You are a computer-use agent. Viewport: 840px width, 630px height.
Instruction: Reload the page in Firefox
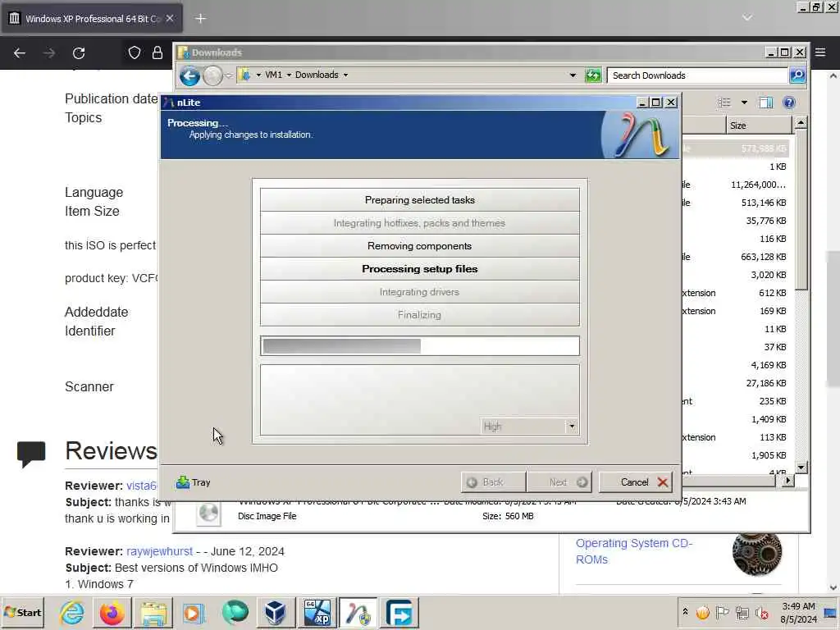click(79, 53)
